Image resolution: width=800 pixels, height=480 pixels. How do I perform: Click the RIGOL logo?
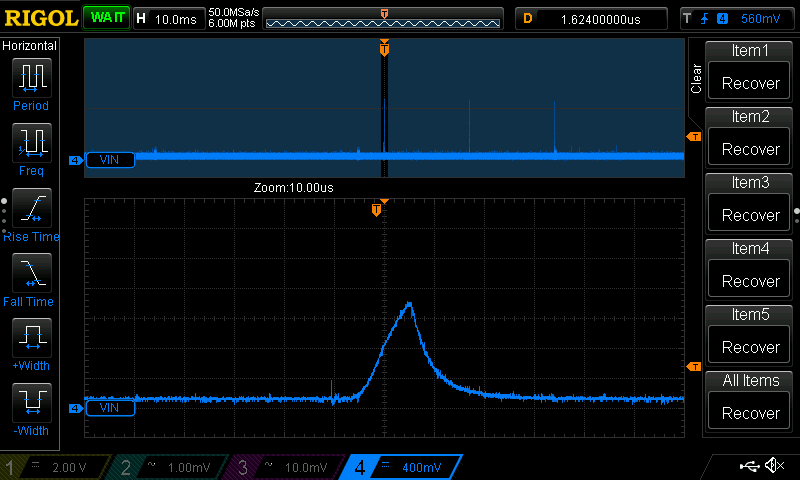pyautogui.click(x=41, y=18)
